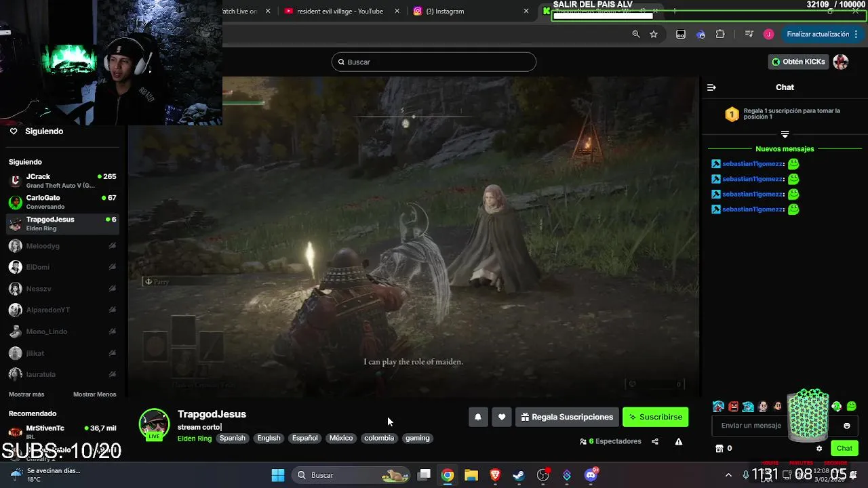Open Discord from the taskbar
Viewport: 868px width, 488px height.
[x=591, y=475]
